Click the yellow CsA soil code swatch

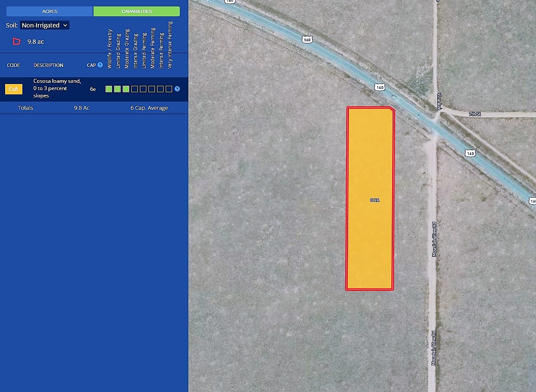tap(13, 89)
